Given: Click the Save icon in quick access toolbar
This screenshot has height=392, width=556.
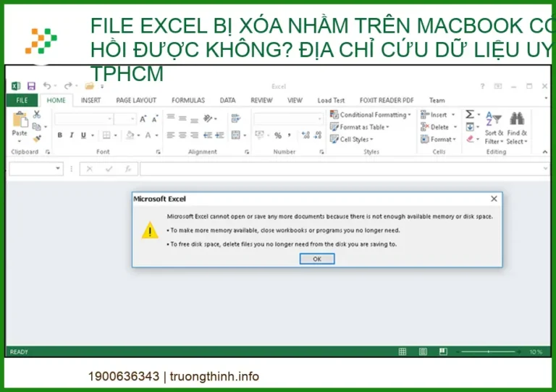Looking at the screenshot, I should point(31,85).
